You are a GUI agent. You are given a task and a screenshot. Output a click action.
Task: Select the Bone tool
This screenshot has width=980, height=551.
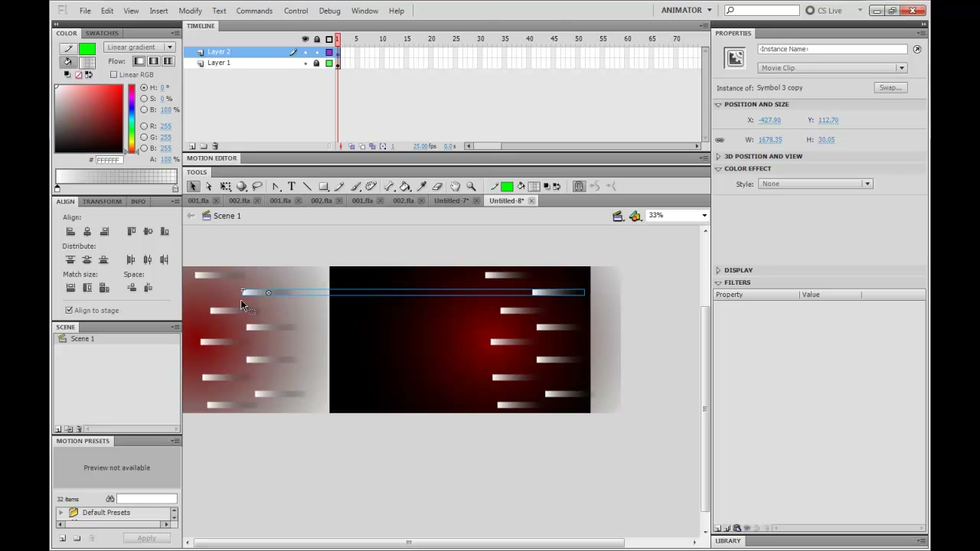click(389, 186)
